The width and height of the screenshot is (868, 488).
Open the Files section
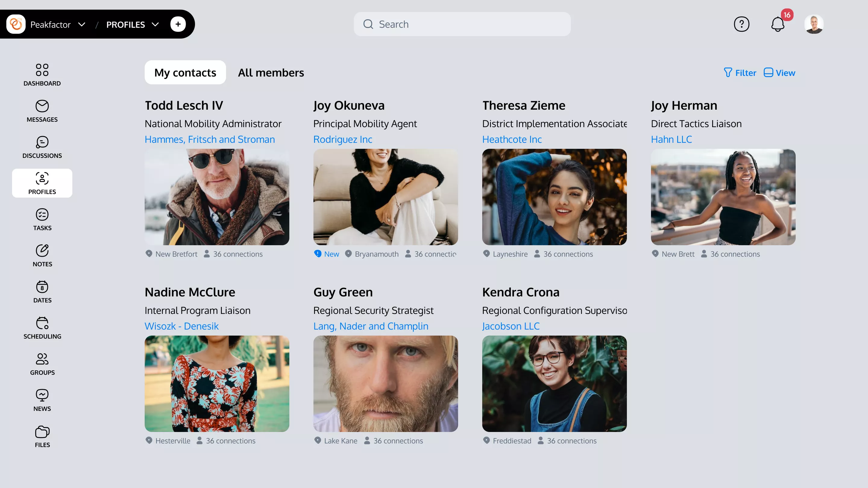42,436
